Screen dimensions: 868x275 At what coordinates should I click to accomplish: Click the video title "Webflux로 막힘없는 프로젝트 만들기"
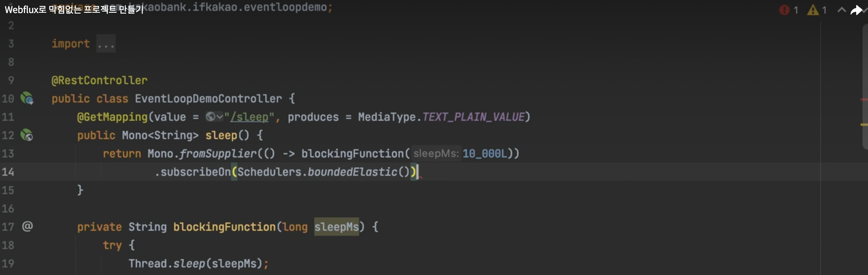click(74, 10)
